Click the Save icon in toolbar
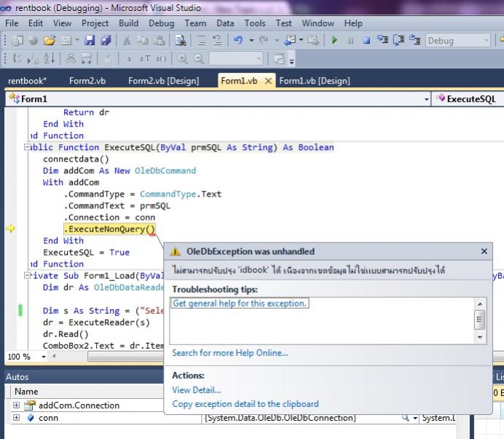 [x=90, y=41]
